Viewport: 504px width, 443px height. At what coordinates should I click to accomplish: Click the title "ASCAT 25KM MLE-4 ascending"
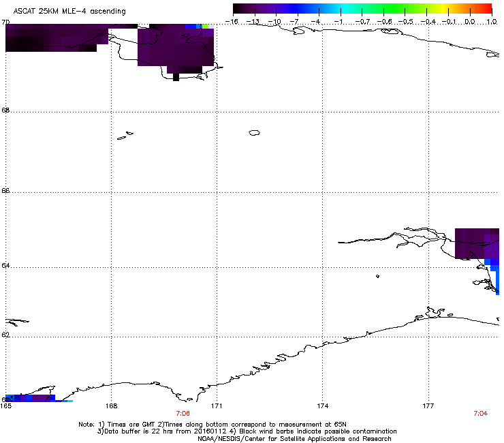click(x=69, y=11)
